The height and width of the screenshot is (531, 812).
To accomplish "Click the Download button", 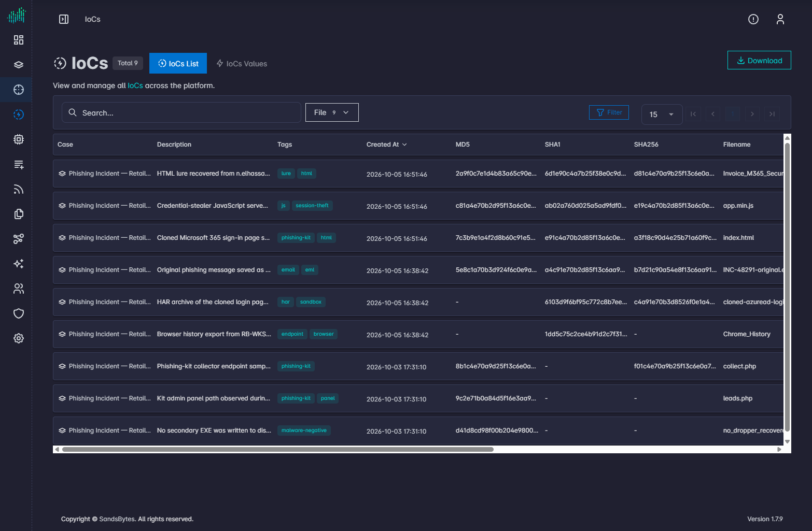I will pyautogui.click(x=759, y=60).
